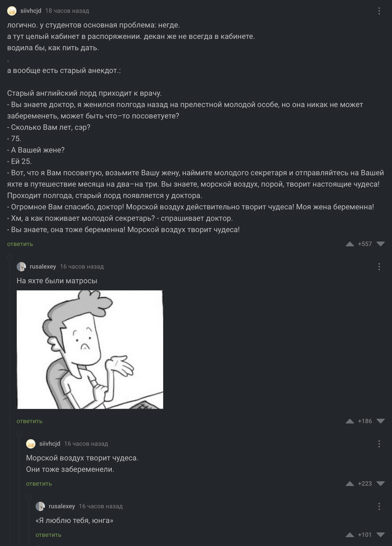Click siivhcjd's avatar at the top
The image size is (392, 546).
pos(12,11)
